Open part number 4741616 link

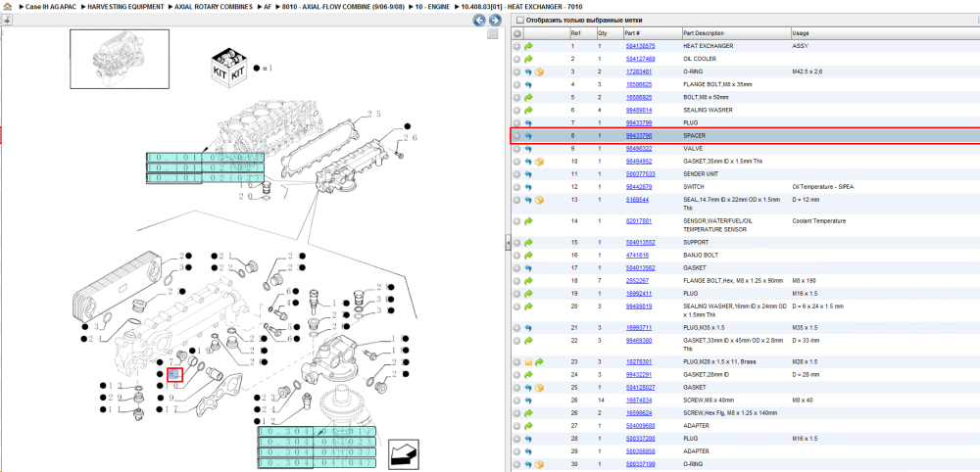pyautogui.click(x=638, y=255)
